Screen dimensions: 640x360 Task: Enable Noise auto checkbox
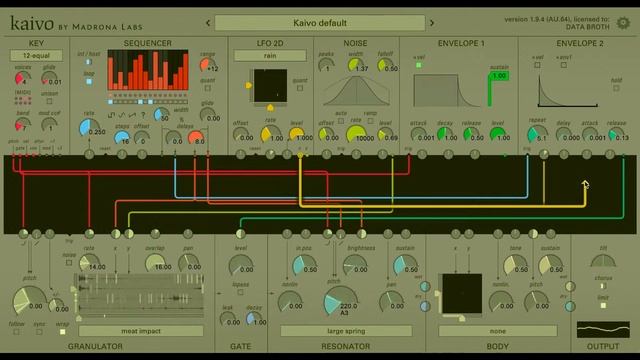pyautogui.click(x=341, y=121)
